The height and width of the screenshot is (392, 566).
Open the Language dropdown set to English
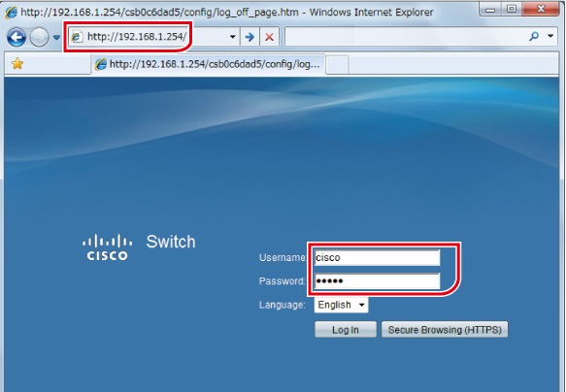[341, 305]
